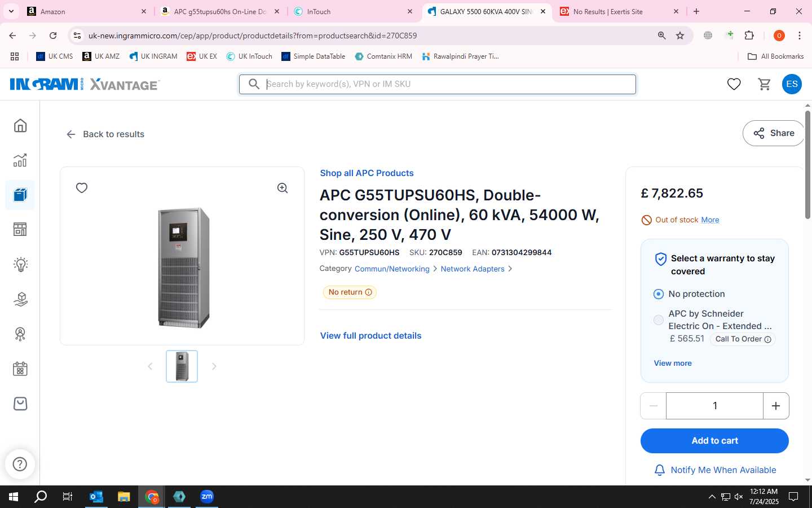Open the ES user profile avatar
The height and width of the screenshot is (508, 812).
pos(792,84)
